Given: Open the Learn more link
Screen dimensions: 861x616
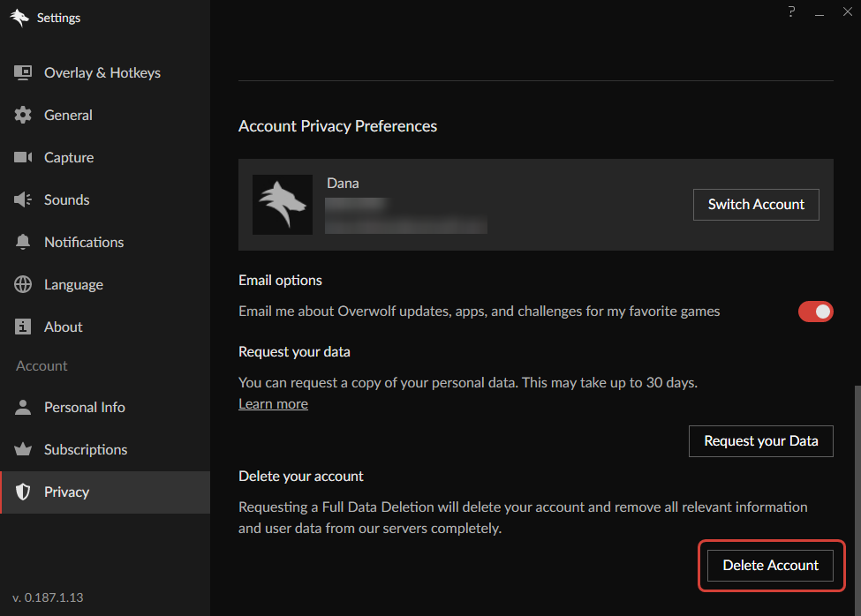Looking at the screenshot, I should pyautogui.click(x=273, y=403).
